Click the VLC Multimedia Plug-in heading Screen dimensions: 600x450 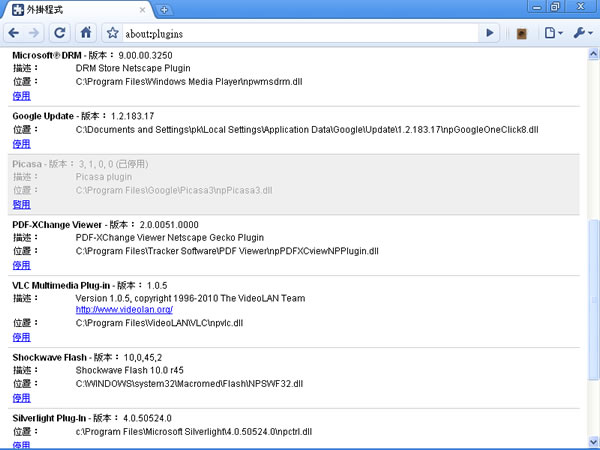(x=61, y=285)
